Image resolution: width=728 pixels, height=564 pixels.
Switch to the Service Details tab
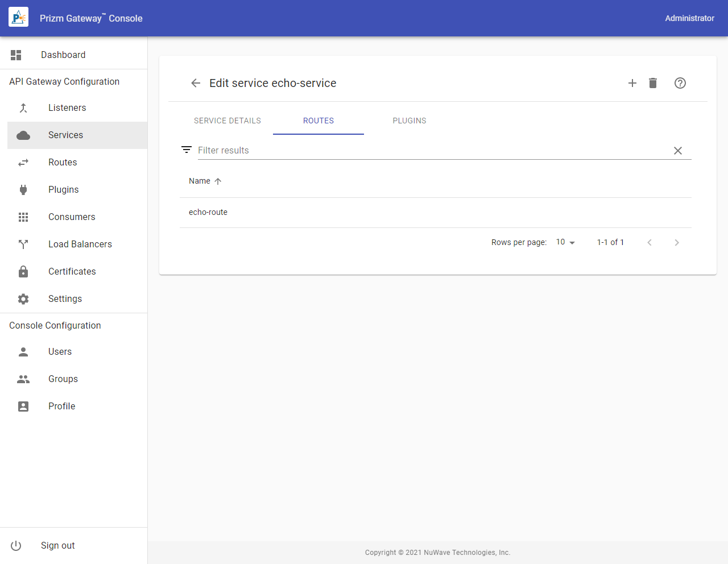tap(227, 121)
